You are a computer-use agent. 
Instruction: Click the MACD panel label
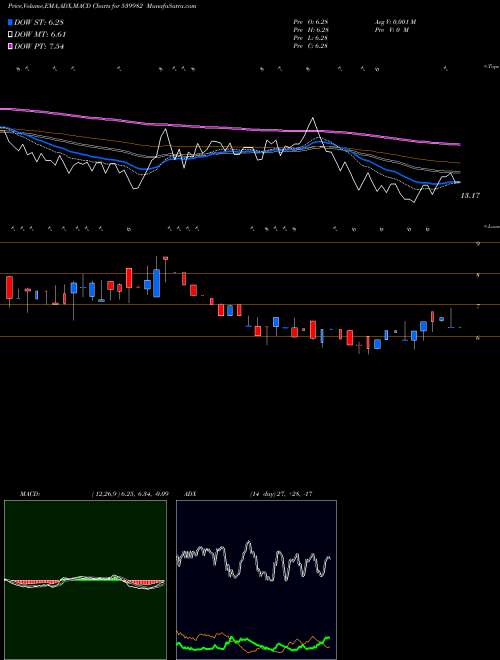coord(29,493)
